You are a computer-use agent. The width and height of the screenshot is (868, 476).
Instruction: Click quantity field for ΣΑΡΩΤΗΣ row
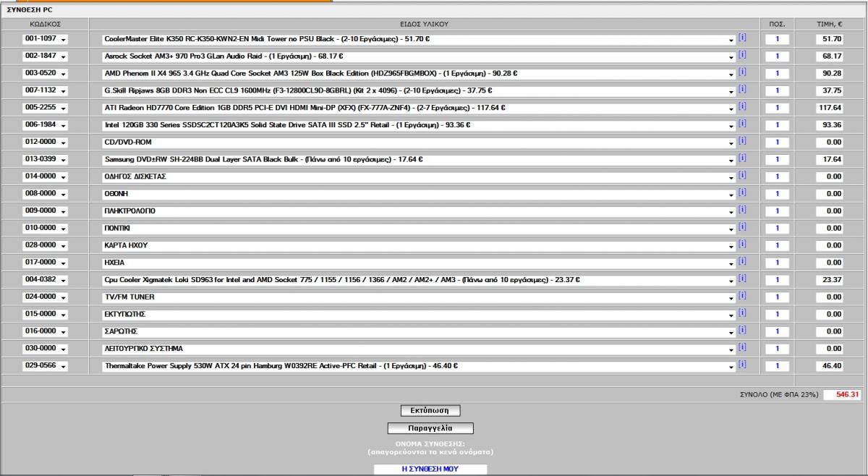point(778,331)
